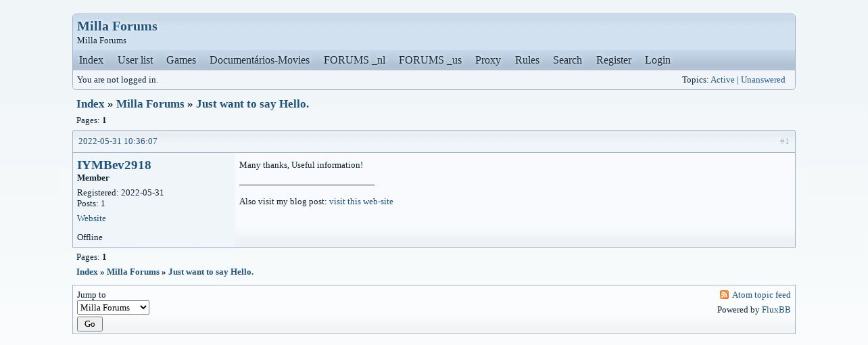The width and height of the screenshot is (868, 345).
Task: View Unanswered topics
Action: tap(763, 80)
